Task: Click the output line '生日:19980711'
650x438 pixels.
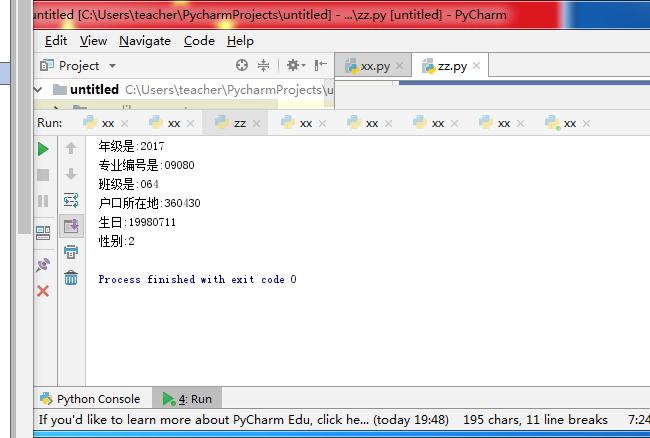Action: 137,222
